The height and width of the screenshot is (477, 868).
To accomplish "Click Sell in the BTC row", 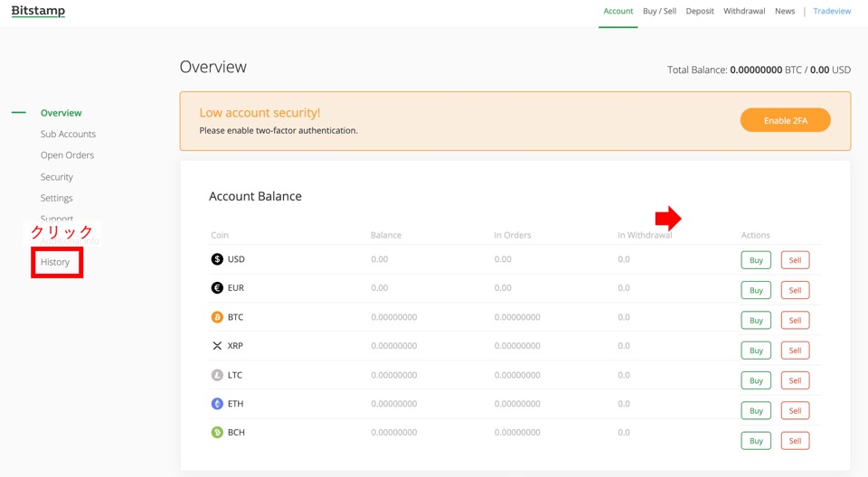I will point(795,321).
